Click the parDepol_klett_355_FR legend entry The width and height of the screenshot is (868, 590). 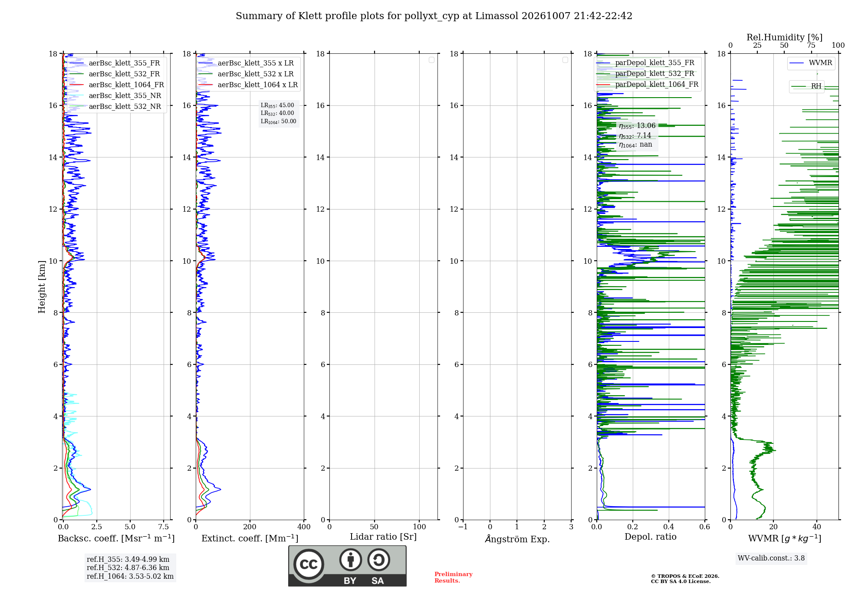point(646,63)
